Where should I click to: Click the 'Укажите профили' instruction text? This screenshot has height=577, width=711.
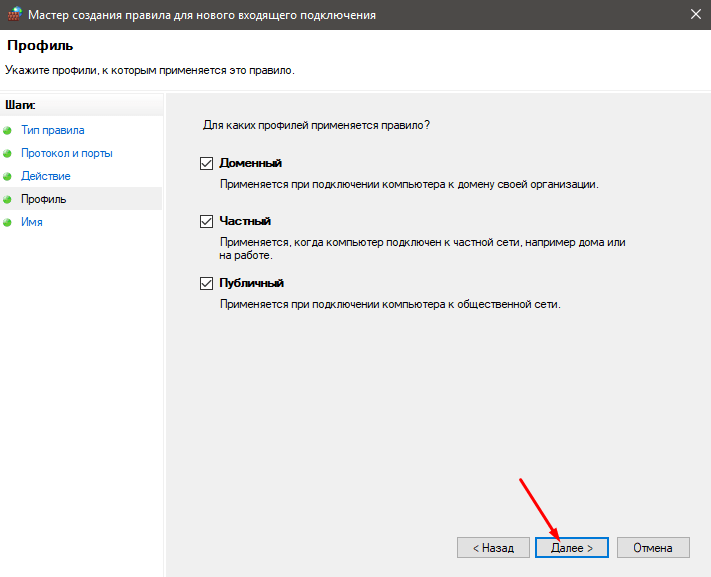point(150,71)
